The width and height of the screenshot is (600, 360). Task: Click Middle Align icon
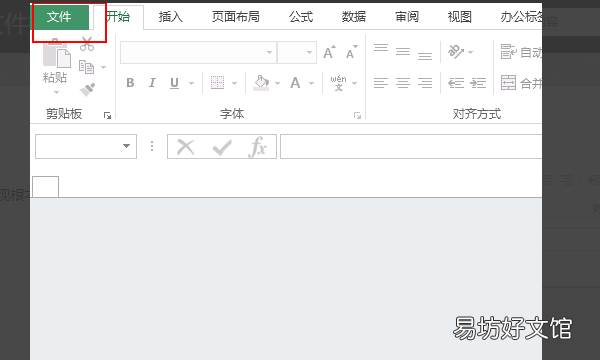click(x=403, y=52)
